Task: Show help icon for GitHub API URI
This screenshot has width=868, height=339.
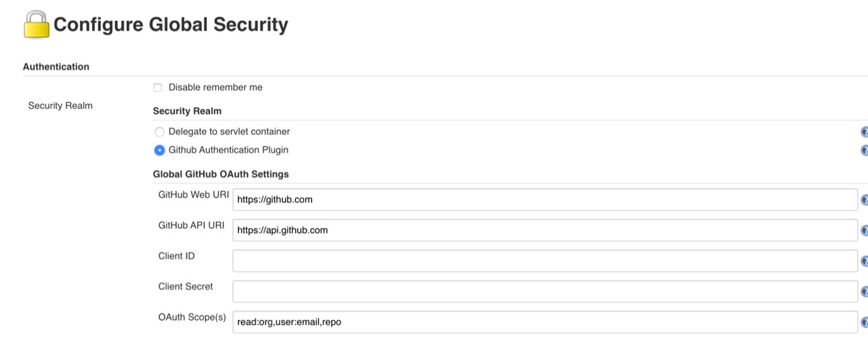Action: (864, 231)
